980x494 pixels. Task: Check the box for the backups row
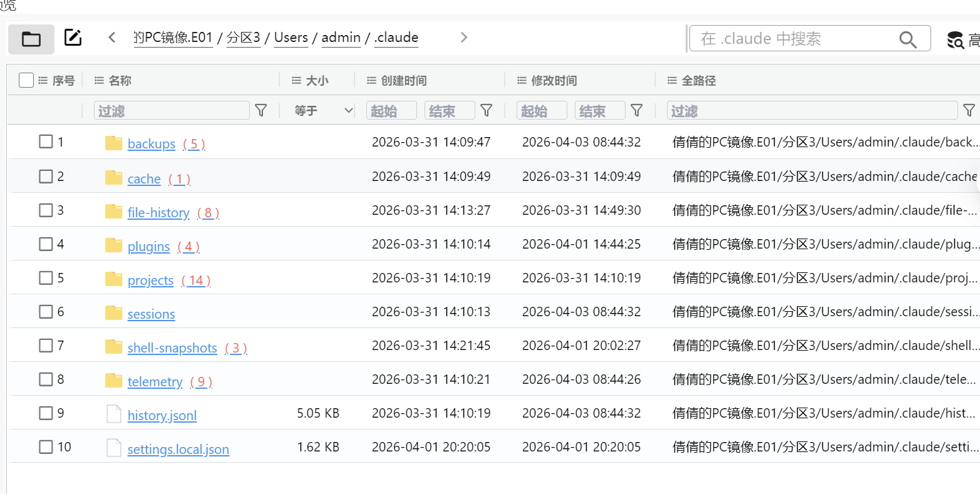[46, 142]
